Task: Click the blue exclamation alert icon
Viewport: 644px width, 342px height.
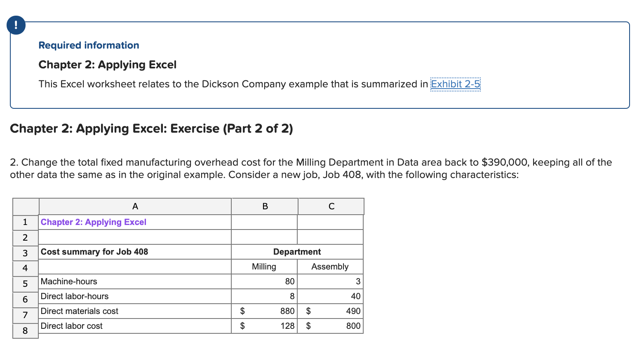Action: pyautogui.click(x=16, y=25)
